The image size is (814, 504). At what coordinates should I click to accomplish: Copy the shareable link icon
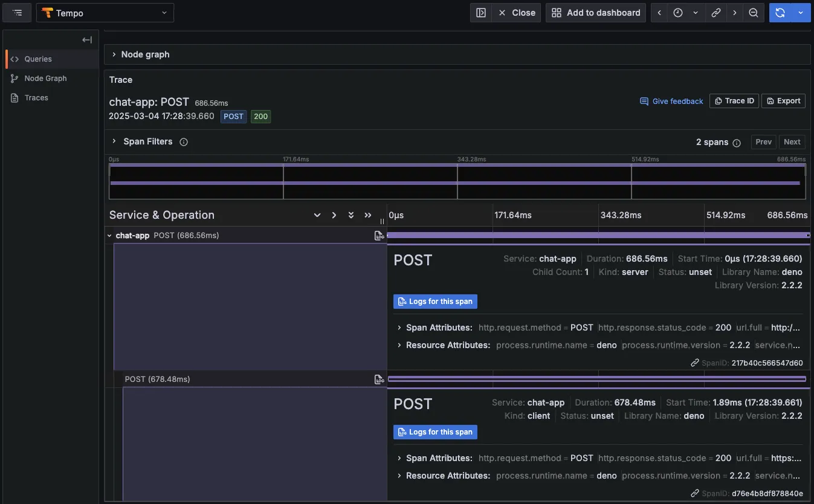click(716, 12)
